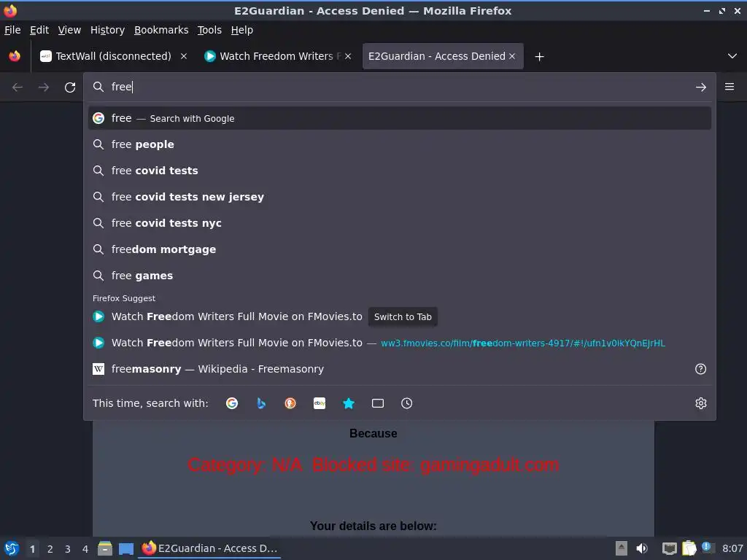
Task: Click the magnifier icon in the address bar
Action: pos(98,87)
